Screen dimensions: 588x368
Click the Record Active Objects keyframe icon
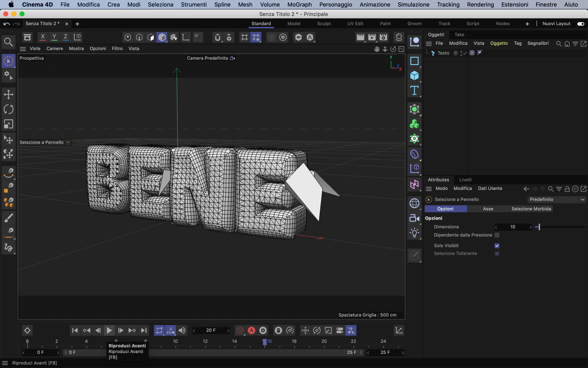click(x=240, y=330)
